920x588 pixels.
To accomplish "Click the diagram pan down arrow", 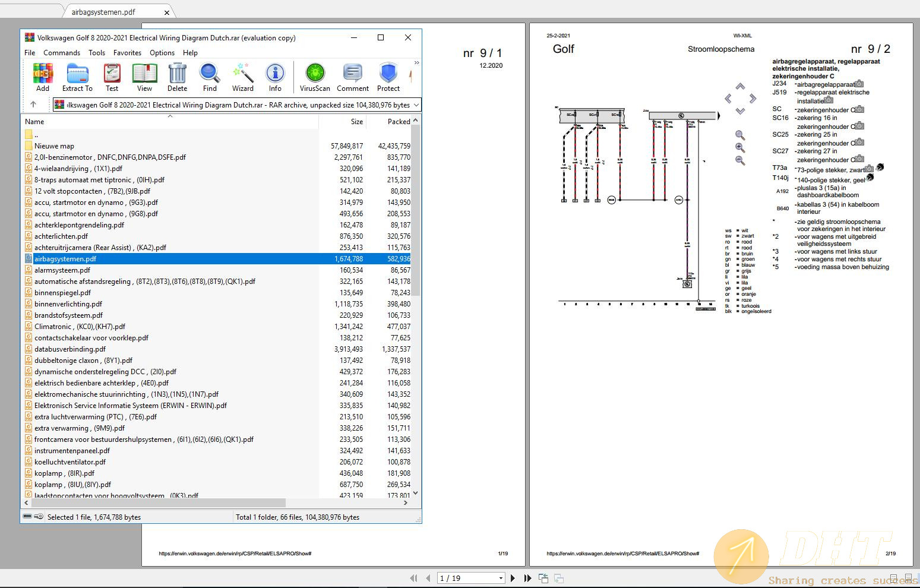I will click(740, 111).
